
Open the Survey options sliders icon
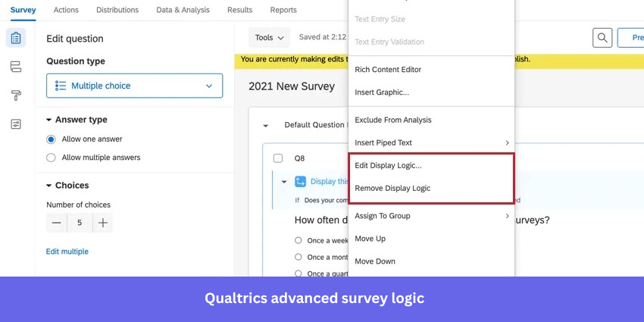pos(16,124)
